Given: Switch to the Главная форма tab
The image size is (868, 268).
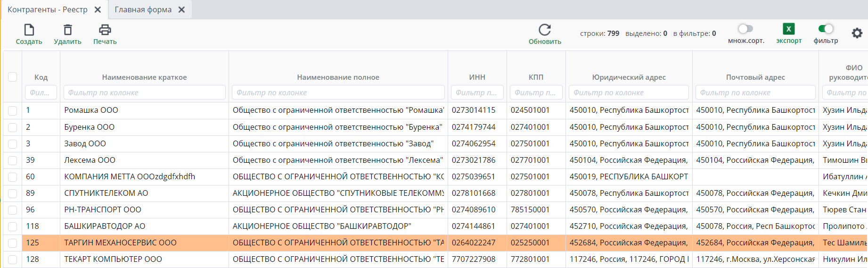Looking at the screenshot, I should point(143,9).
